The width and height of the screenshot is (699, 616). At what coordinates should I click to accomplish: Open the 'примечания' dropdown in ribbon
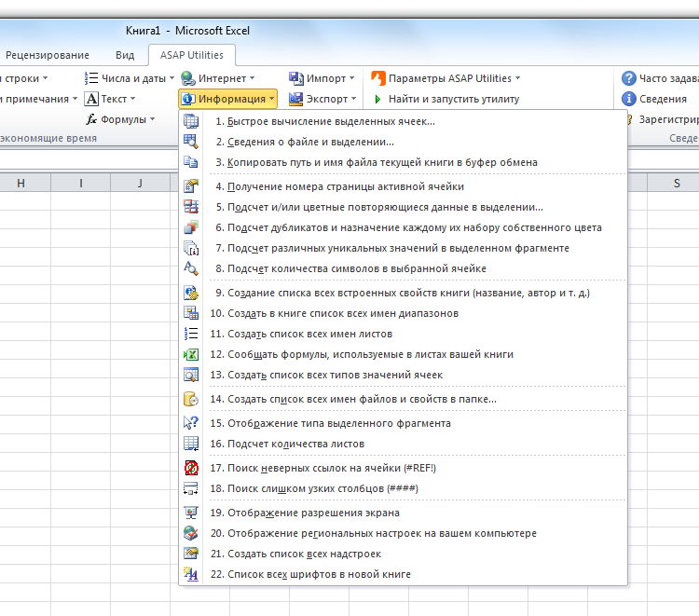click(39, 99)
